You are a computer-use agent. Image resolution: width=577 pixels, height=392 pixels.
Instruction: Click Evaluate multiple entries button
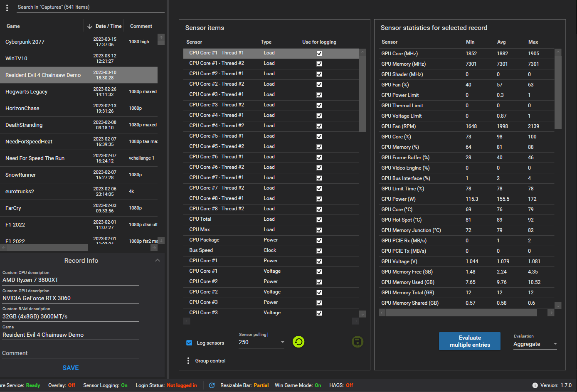pos(470,341)
